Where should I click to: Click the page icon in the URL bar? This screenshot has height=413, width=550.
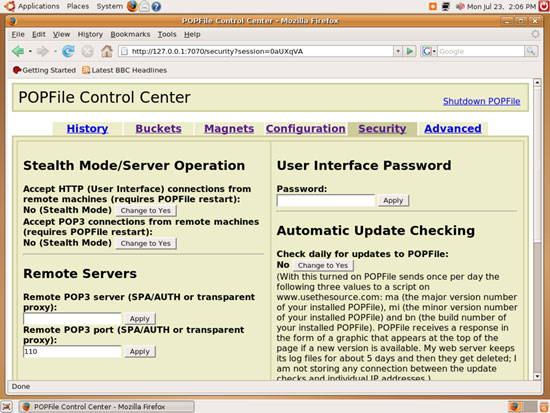tap(124, 51)
